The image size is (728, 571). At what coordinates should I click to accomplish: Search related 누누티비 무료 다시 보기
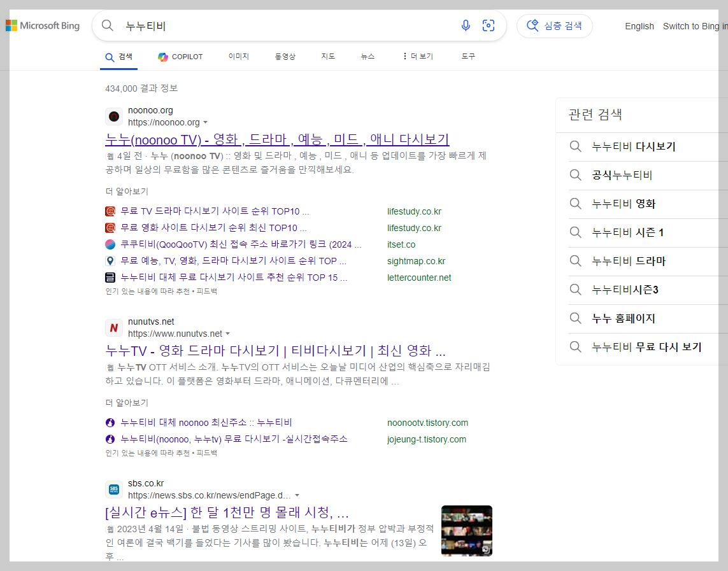[x=646, y=347]
